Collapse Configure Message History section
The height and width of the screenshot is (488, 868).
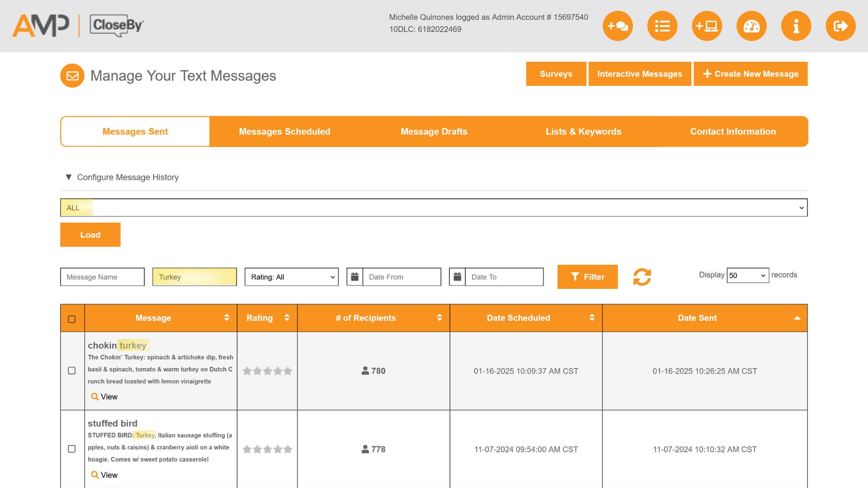pos(69,177)
